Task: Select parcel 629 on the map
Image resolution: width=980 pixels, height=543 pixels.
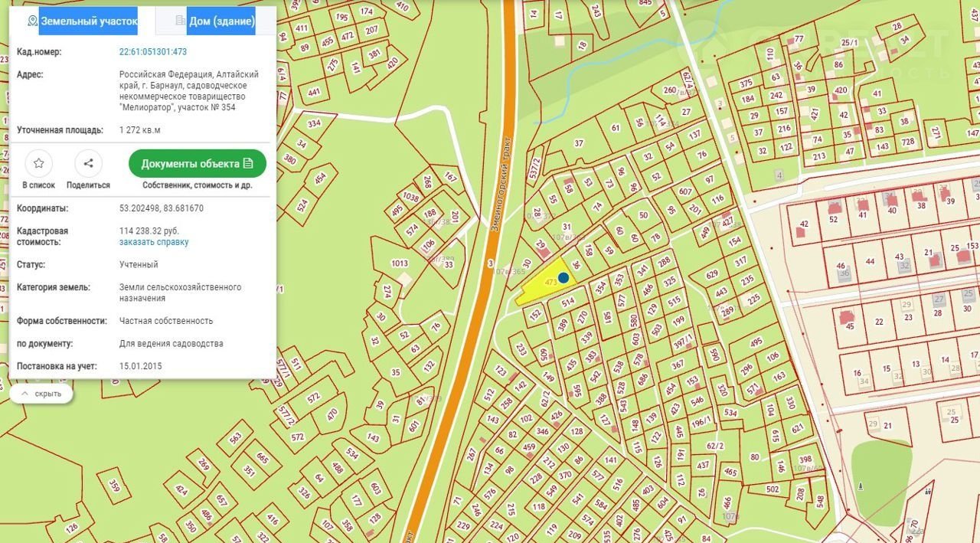Action: tap(712, 274)
